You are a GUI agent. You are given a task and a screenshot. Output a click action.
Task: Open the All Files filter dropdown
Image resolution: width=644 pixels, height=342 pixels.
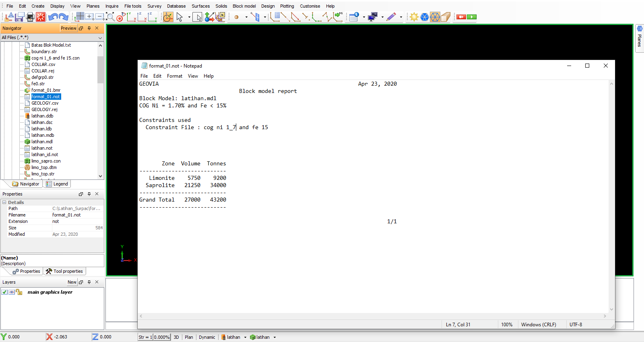pos(100,38)
